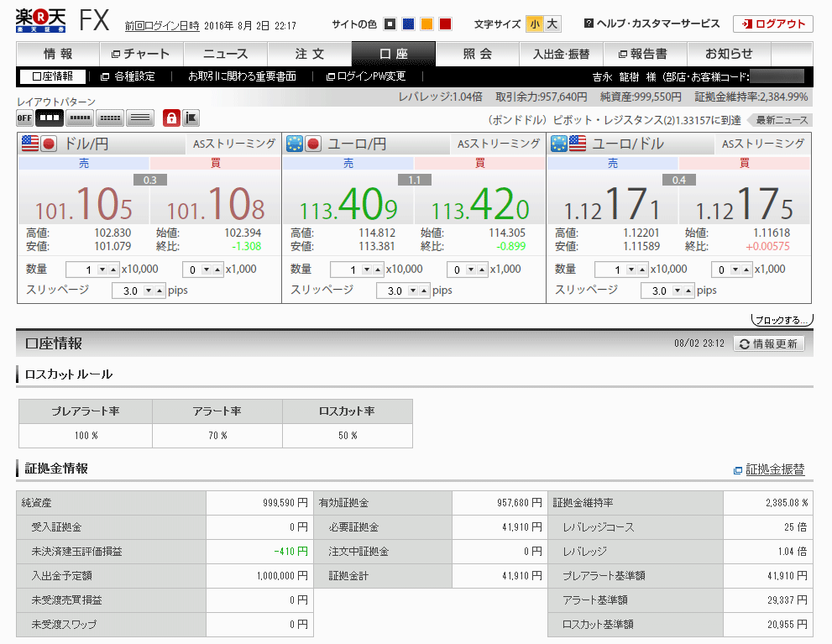Image resolution: width=832 pixels, height=644 pixels.
Task: Decrease ドル/円 x1,000 quantity
Action: tap(207, 270)
